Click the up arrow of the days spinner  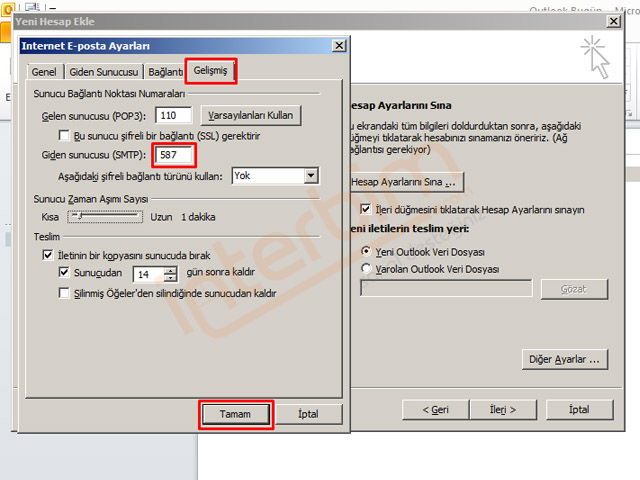(170, 268)
